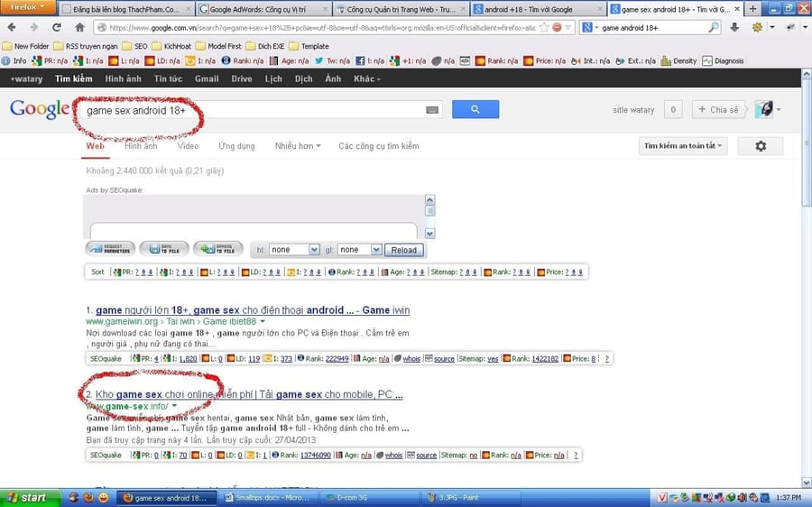Click the Twitter Tw: n/a toolbar item
This screenshot has width=812, height=507.
click(x=332, y=60)
